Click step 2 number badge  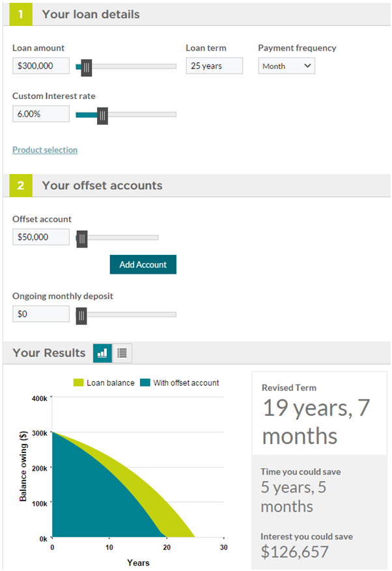21,185
